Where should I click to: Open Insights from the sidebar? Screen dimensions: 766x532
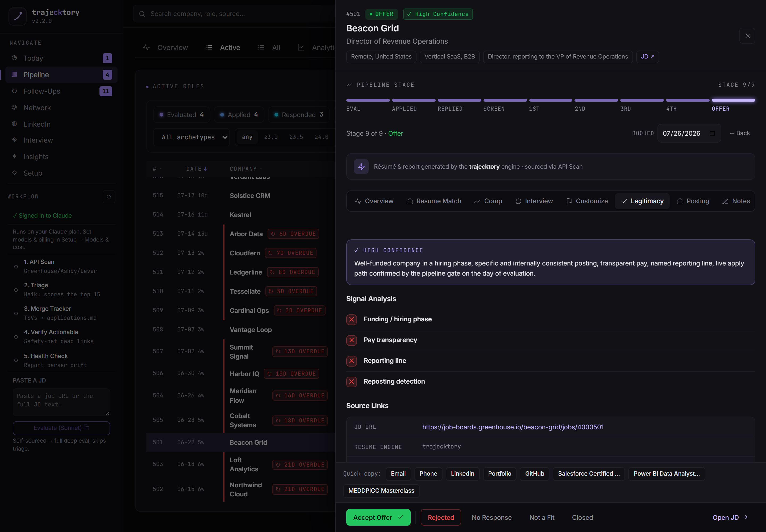61,157
